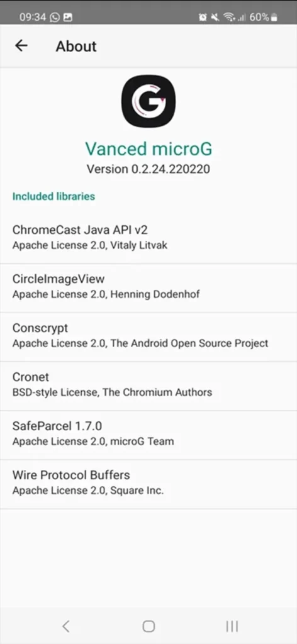This screenshot has width=297, height=644.
Task: Tap the Vanced microG app logo
Action: click(x=148, y=101)
